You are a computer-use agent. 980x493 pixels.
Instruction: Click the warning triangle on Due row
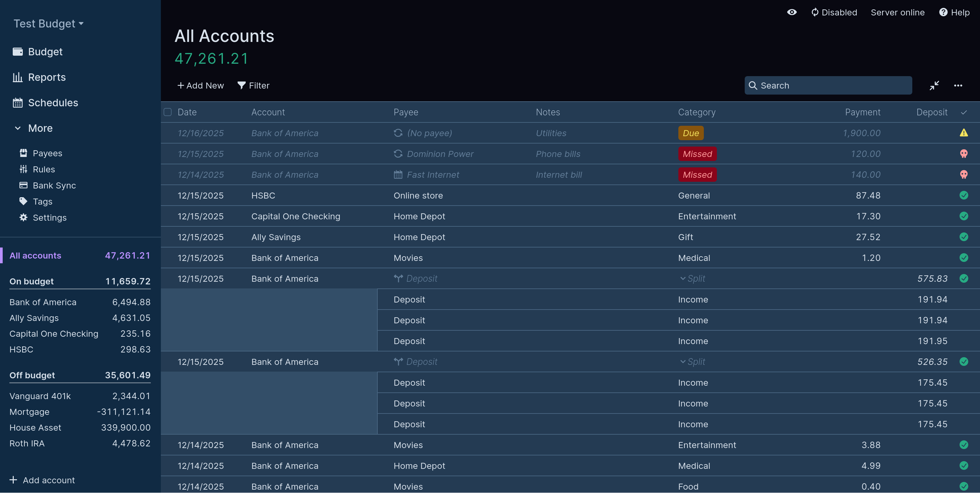pyautogui.click(x=963, y=133)
